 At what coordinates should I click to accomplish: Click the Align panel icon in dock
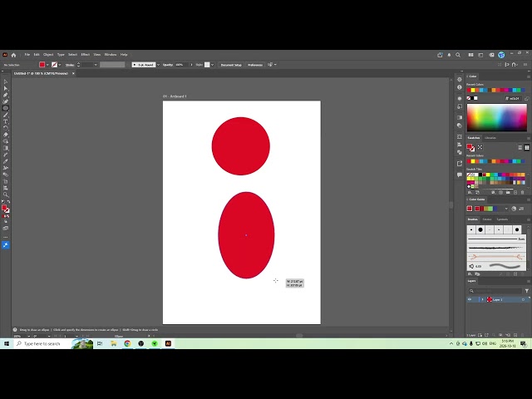[x=460, y=145]
